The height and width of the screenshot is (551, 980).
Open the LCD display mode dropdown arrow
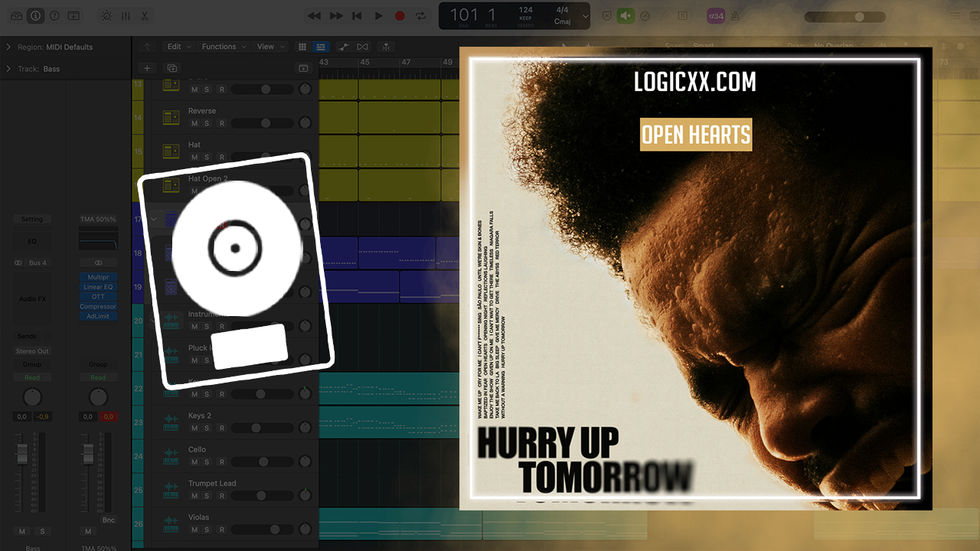click(586, 16)
